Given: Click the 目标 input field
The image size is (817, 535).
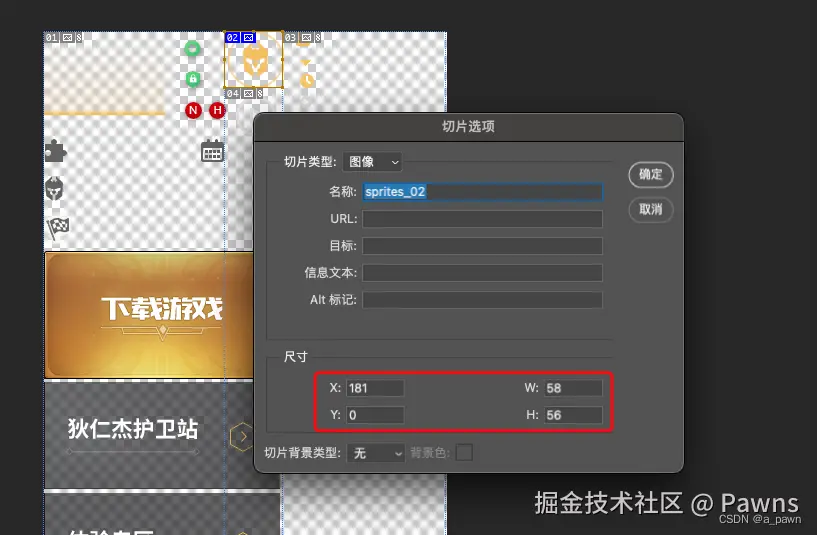Looking at the screenshot, I should coord(482,246).
